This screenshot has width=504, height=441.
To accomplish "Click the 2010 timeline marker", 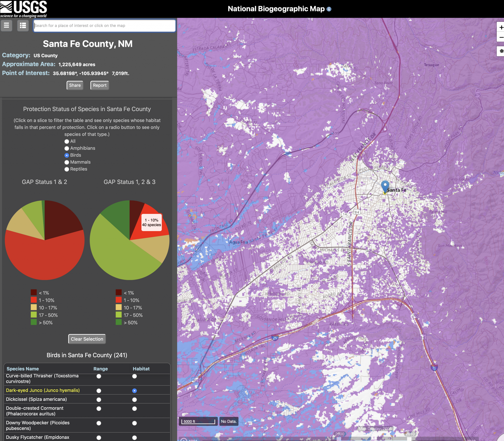I will (410, 434).
